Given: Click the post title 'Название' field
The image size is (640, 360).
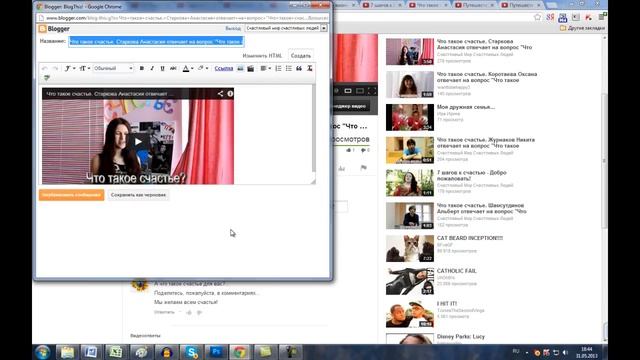Looking at the screenshot, I should pyautogui.click(x=156, y=41).
